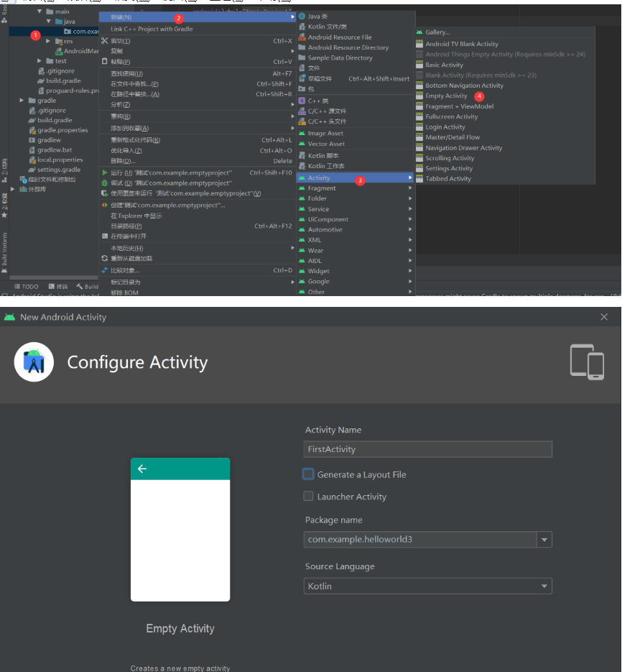The image size is (622, 672).
Task: Click the Java class circle icon
Action: pos(302,17)
